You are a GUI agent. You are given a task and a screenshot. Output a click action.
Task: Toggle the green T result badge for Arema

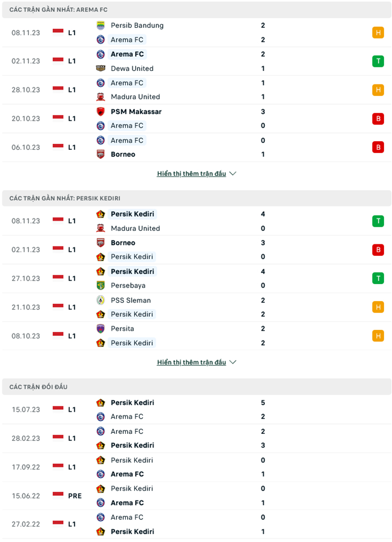(378, 61)
